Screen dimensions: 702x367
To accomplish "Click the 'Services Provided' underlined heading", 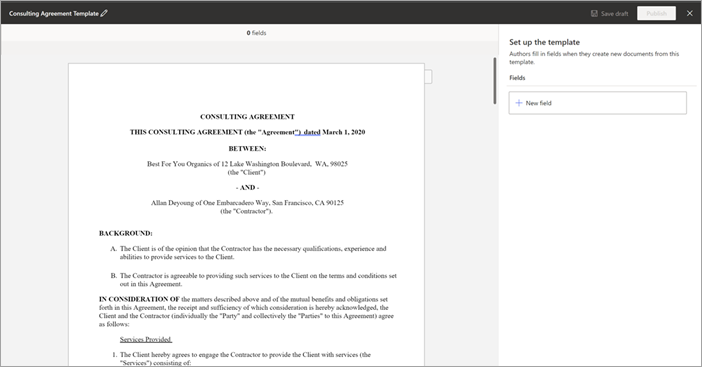I will 146,339.
